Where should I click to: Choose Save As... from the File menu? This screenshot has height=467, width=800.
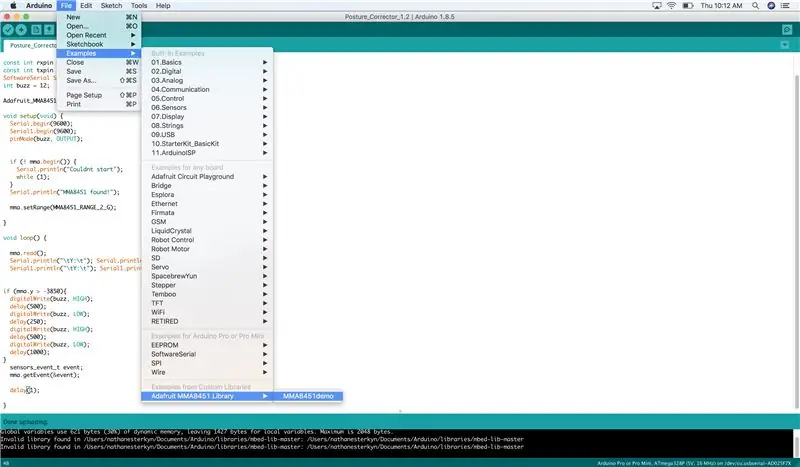pos(99,81)
